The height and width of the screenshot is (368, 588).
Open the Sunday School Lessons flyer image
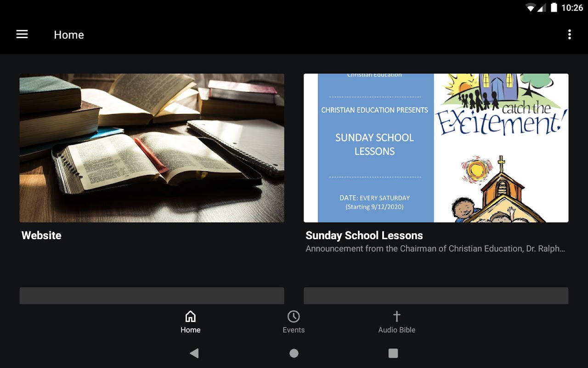436,148
